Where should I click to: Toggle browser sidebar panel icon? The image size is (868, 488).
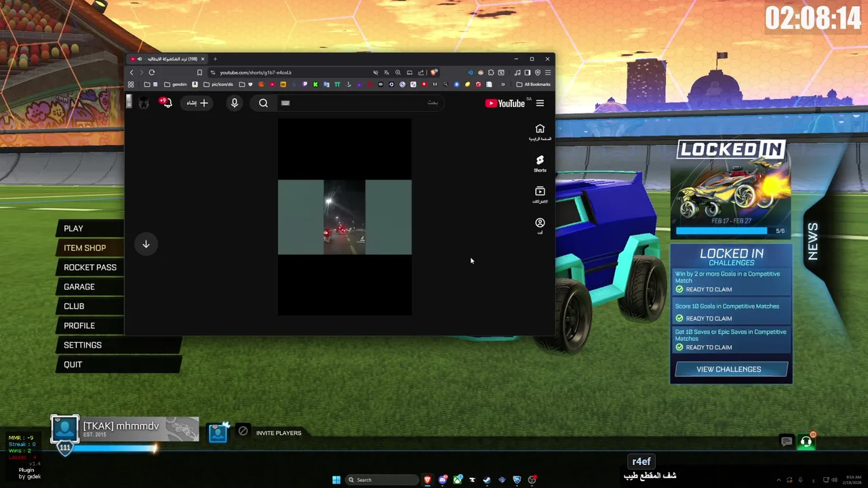pyautogui.click(x=528, y=73)
